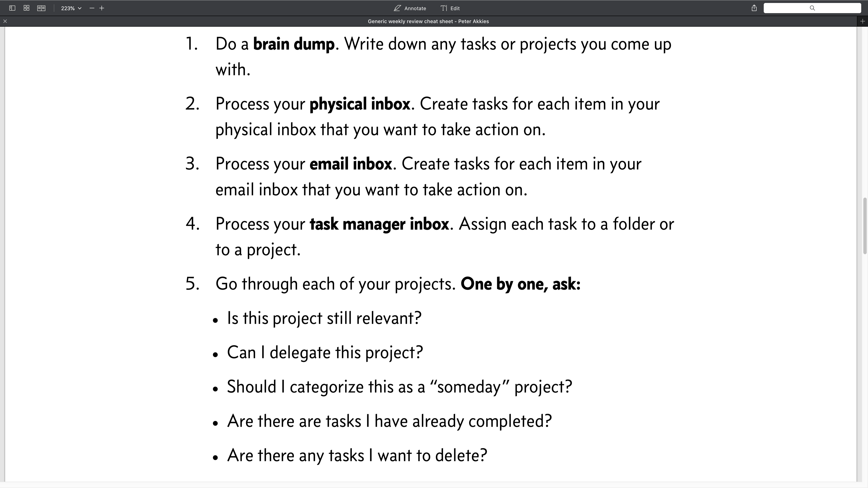The image size is (868, 488).
Task: Open a new tab with the plus
Action: 863,21
